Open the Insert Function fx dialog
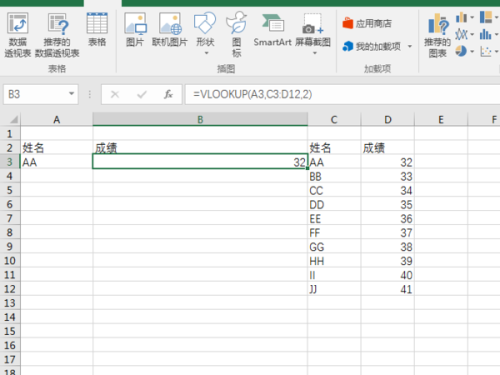The height and width of the screenshot is (375, 500). [168, 95]
